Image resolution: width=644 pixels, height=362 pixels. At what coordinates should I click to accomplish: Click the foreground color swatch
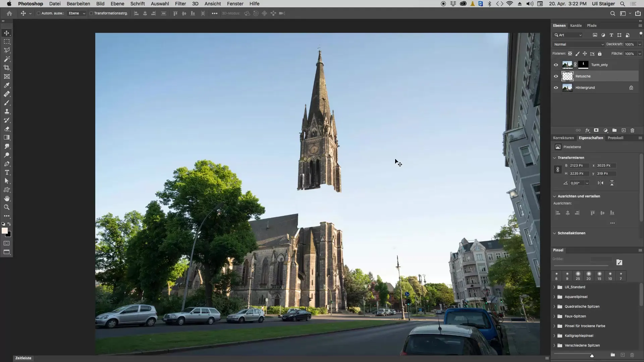(x=5, y=231)
